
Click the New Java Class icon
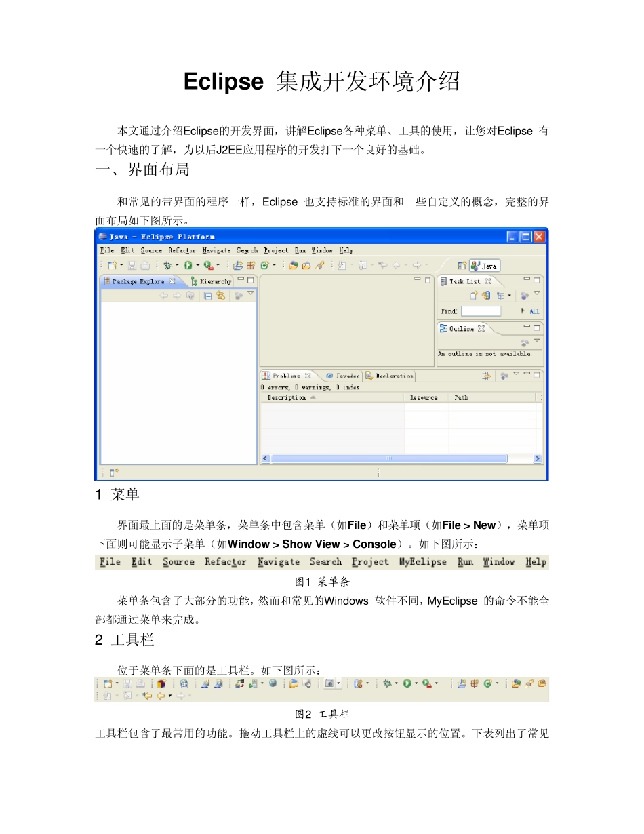coord(264,266)
